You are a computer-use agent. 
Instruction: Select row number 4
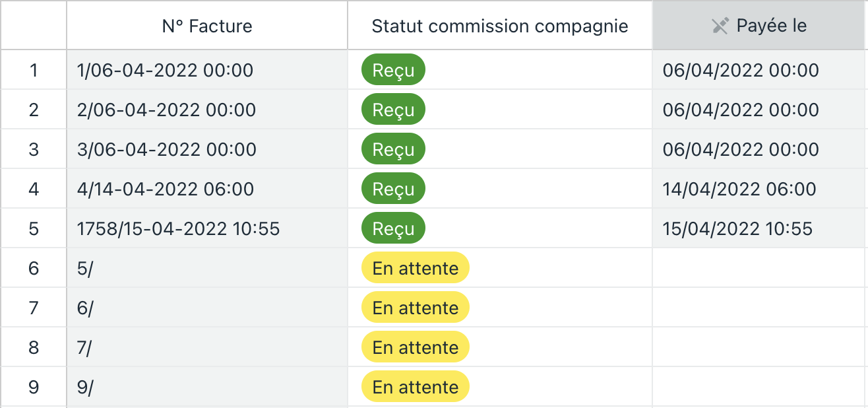[x=34, y=189]
